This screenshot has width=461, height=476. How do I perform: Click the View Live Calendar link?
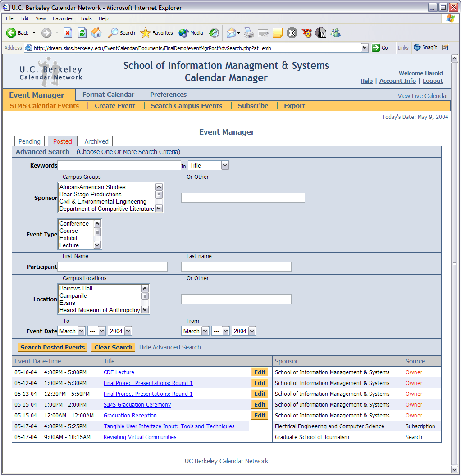coord(423,96)
